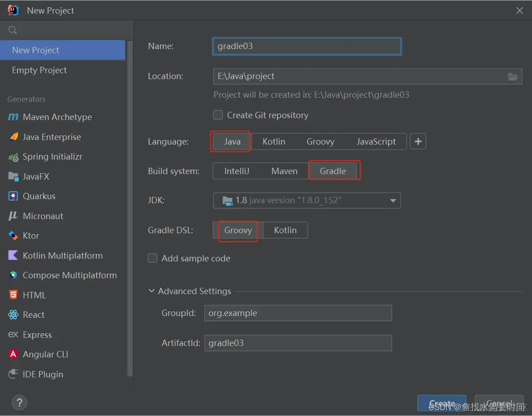Open the Spring Initializr generator
The width and height of the screenshot is (532, 416).
(52, 157)
